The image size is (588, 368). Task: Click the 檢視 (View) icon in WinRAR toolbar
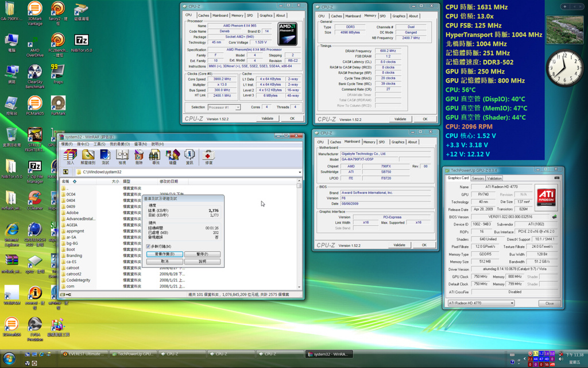(x=122, y=156)
